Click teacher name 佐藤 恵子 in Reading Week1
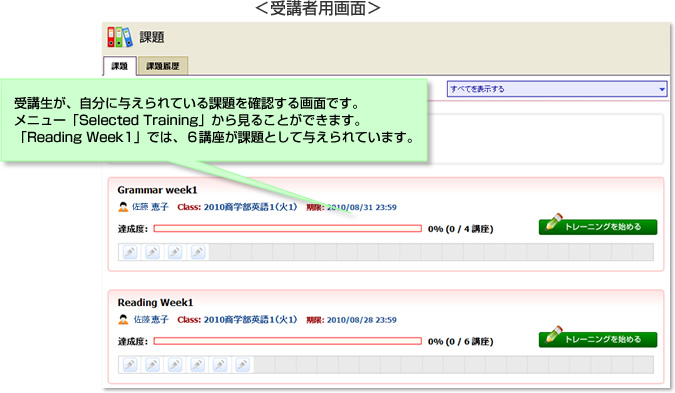This screenshot has width=675, height=393. [x=151, y=320]
